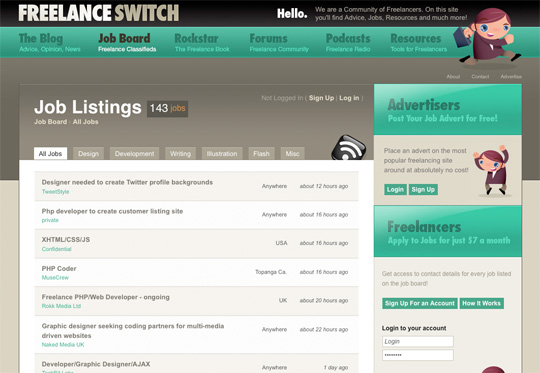
Task: Open the Job Board navigation item
Action: [127, 43]
